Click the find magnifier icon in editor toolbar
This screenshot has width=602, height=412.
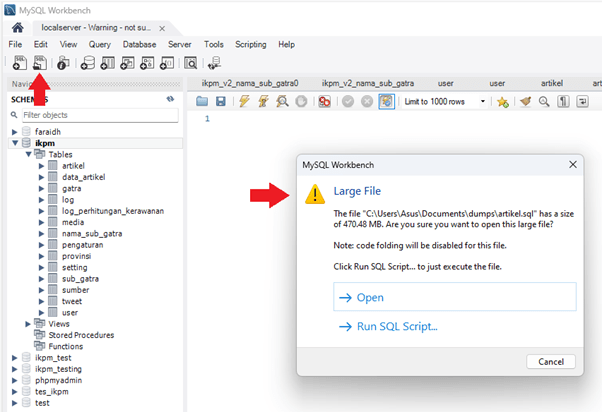(x=544, y=102)
